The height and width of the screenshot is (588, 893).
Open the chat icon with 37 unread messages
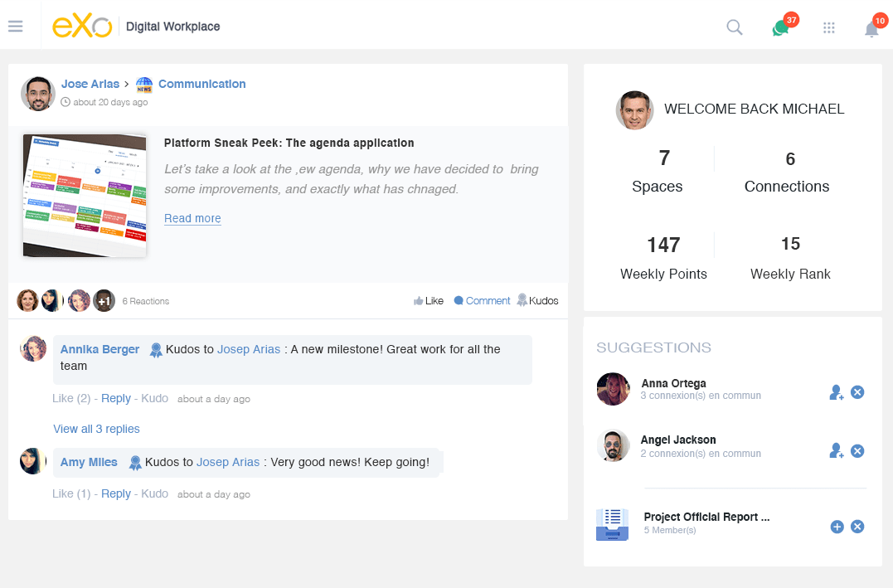tap(779, 27)
